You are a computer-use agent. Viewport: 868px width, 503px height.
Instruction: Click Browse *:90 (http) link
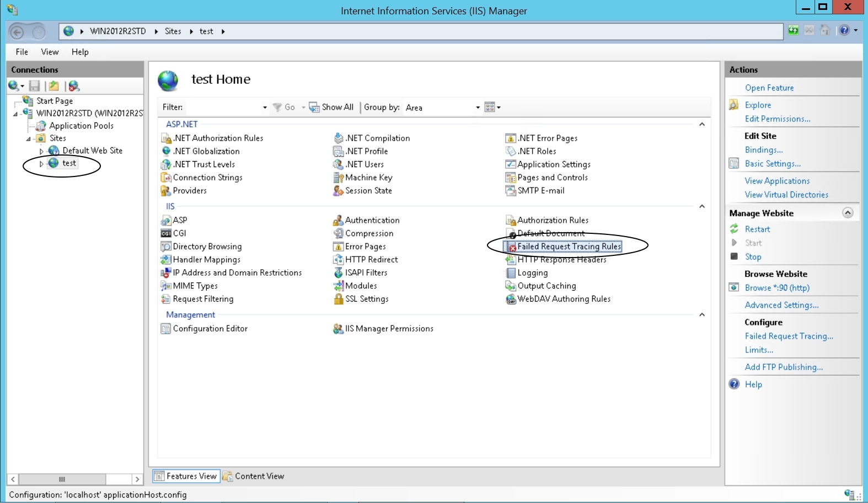point(777,288)
